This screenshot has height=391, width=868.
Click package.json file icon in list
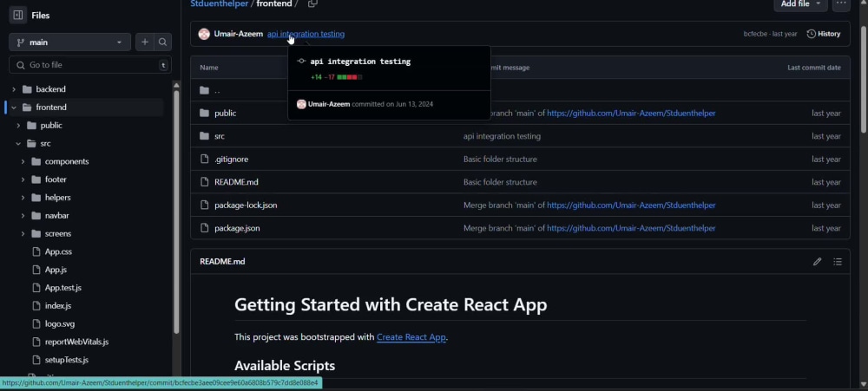pos(204,228)
